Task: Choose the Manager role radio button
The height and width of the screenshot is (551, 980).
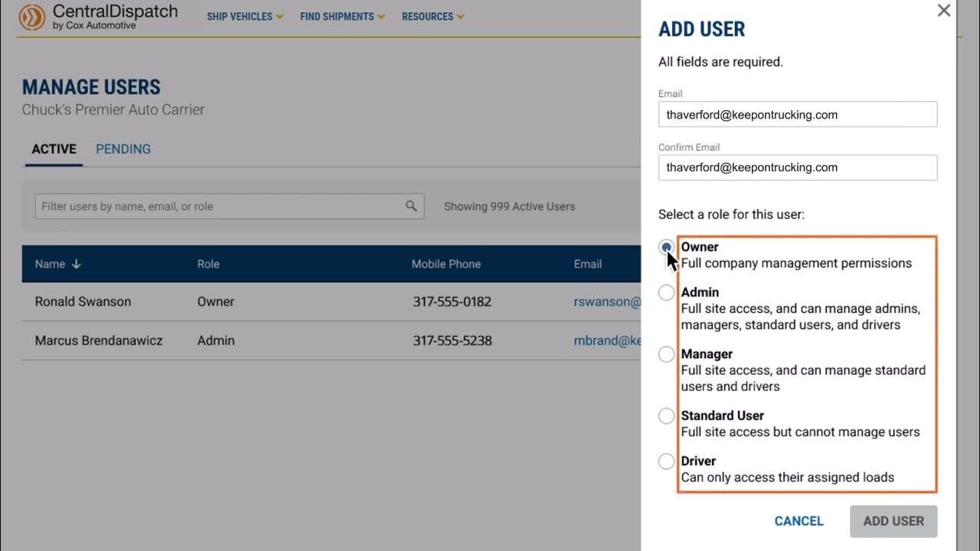Action: 666,354
